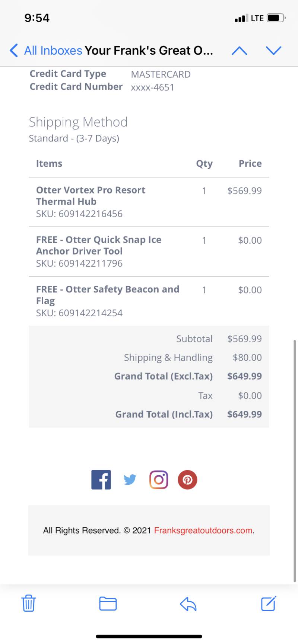Tap the email subject title in header
298x644 pixels.
tap(149, 50)
